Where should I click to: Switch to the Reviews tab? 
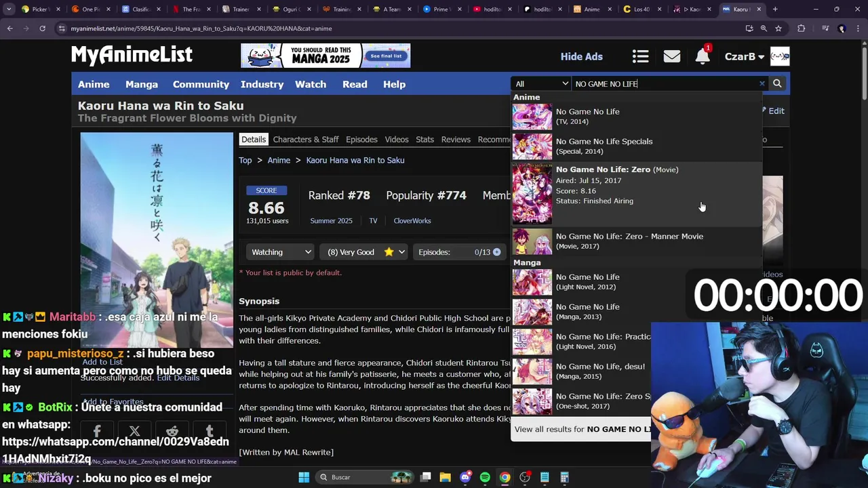456,140
